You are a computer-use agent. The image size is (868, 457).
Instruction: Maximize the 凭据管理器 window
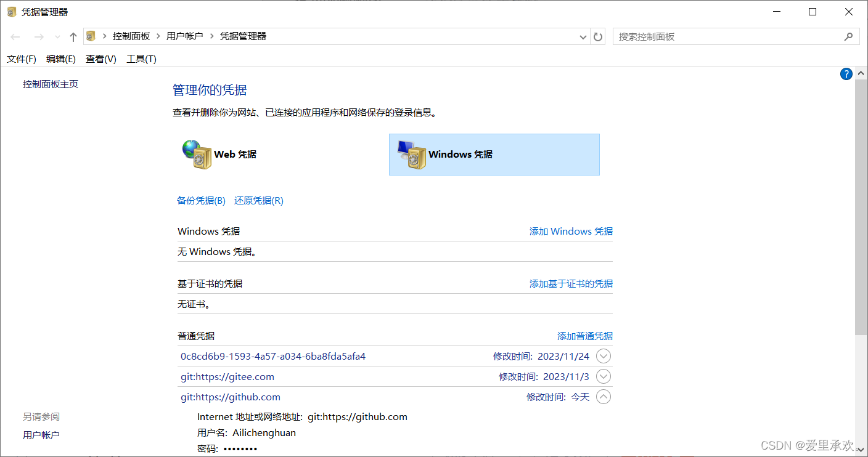[x=813, y=12]
